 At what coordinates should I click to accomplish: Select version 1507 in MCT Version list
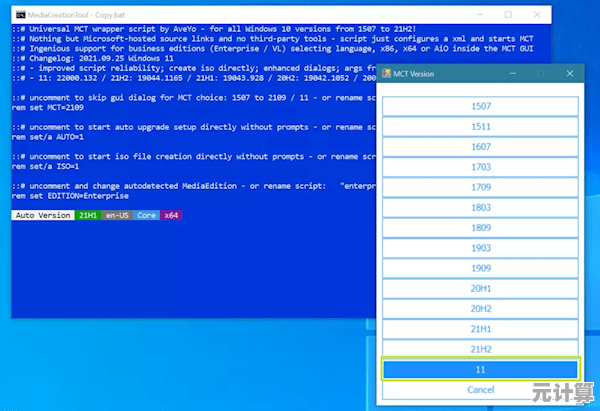[x=480, y=107]
